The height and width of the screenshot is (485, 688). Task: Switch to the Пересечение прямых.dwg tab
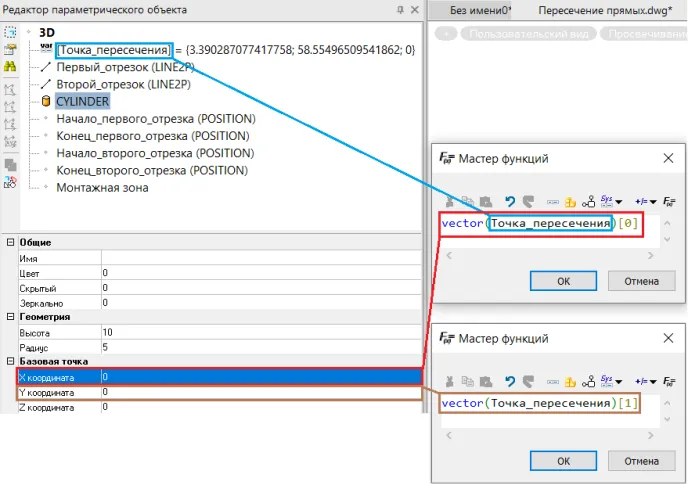(x=605, y=10)
